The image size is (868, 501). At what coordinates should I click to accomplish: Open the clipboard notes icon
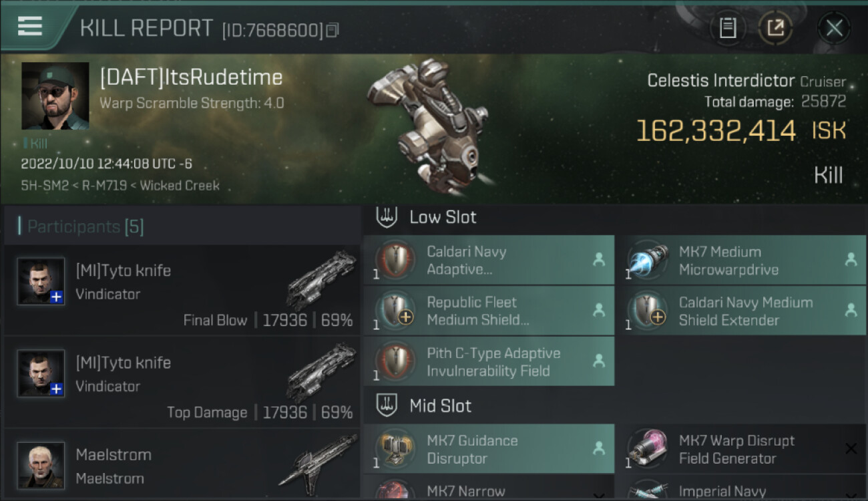pyautogui.click(x=727, y=28)
